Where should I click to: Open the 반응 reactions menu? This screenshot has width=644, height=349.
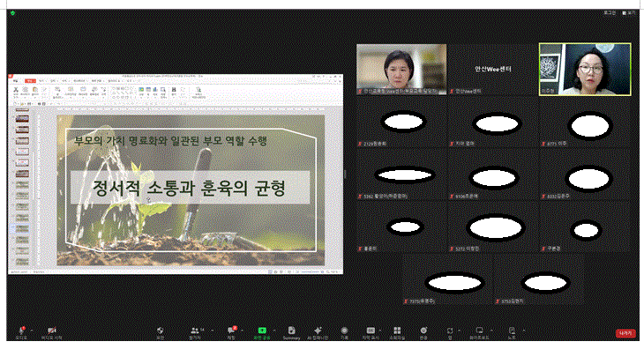pos(423,332)
